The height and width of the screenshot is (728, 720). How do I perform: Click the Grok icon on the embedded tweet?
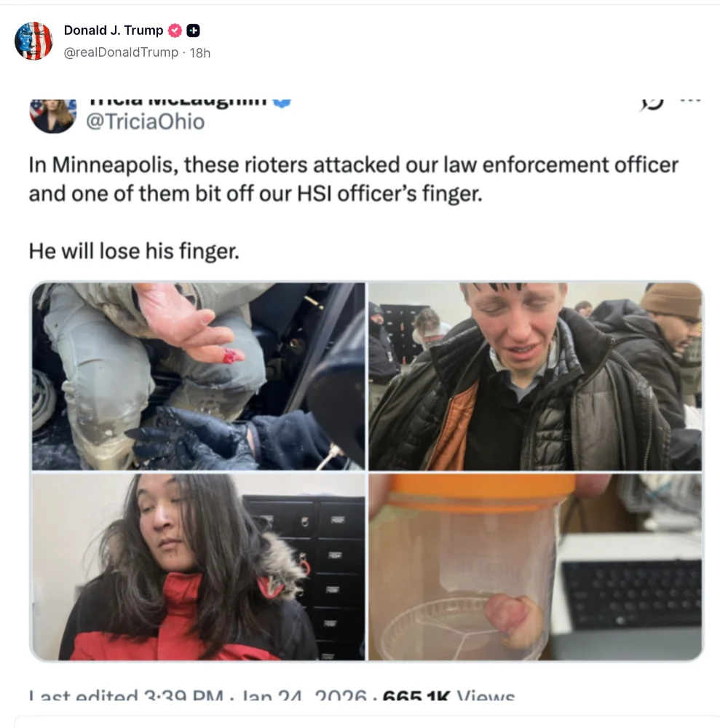pos(652,104)
